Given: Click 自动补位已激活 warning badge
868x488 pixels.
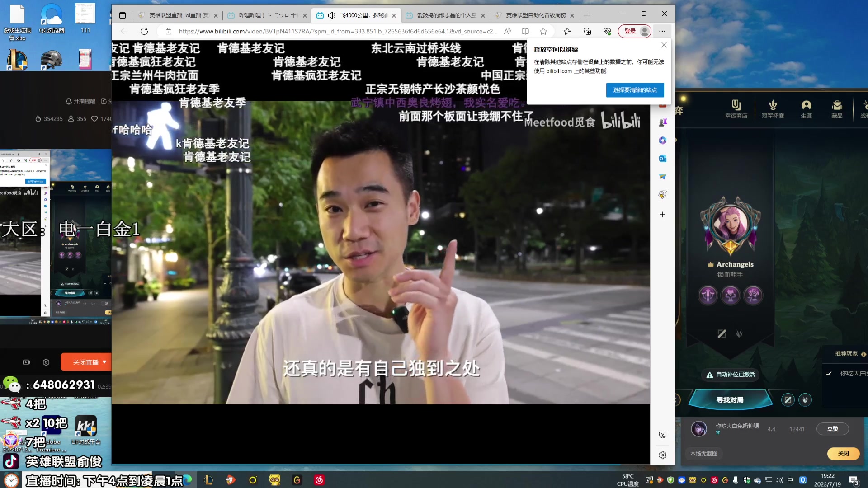Looking at the screenshot, I should [731, 374].
